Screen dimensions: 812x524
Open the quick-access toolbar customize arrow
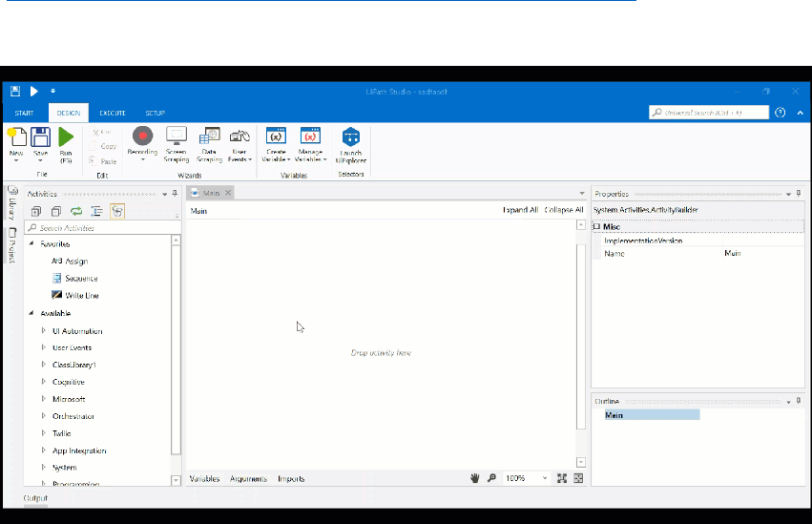[x=52, y=91]
